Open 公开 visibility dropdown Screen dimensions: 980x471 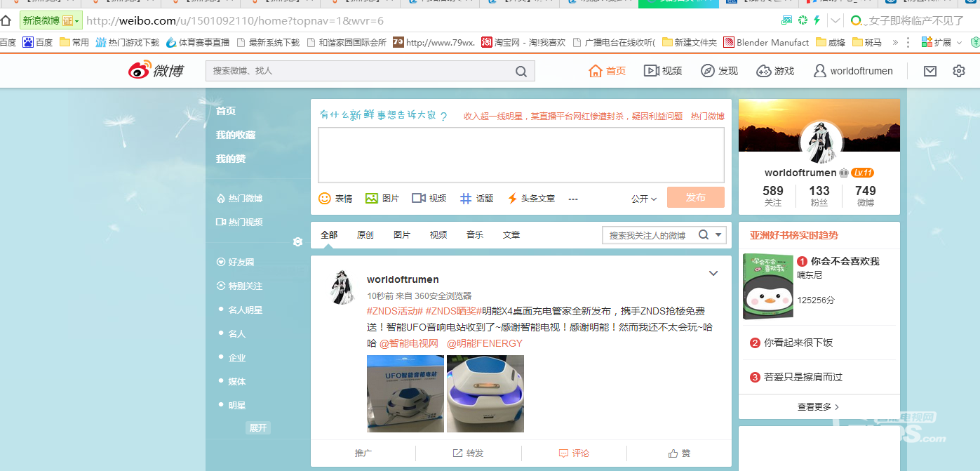tap(644, 199)
